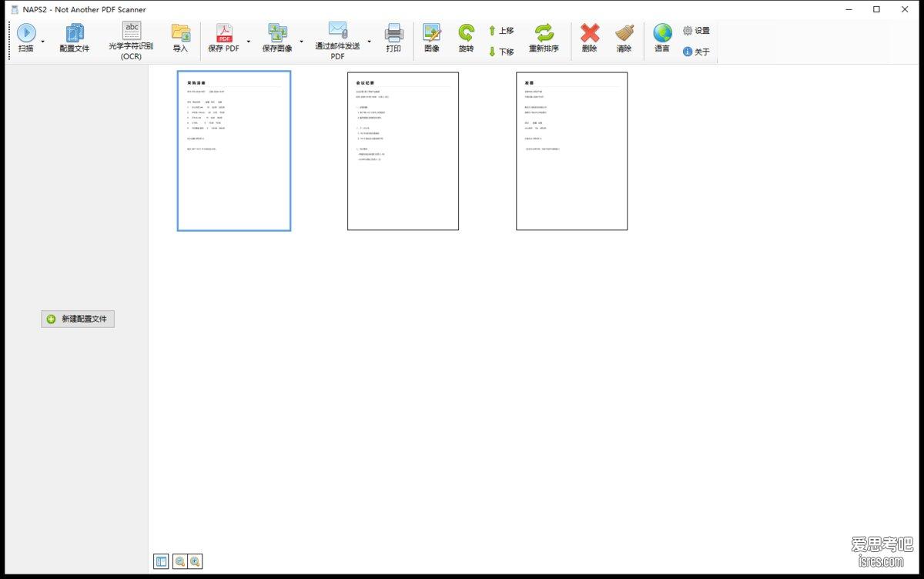
Task: Expand the 通过邮件发送 PDF dropdown arrow
Action: [369, 41]
